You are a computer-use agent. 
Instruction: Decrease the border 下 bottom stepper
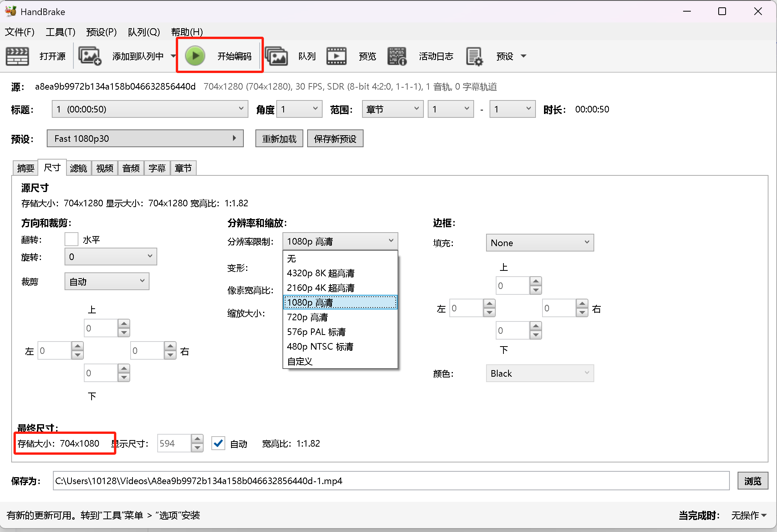(536, 335)
